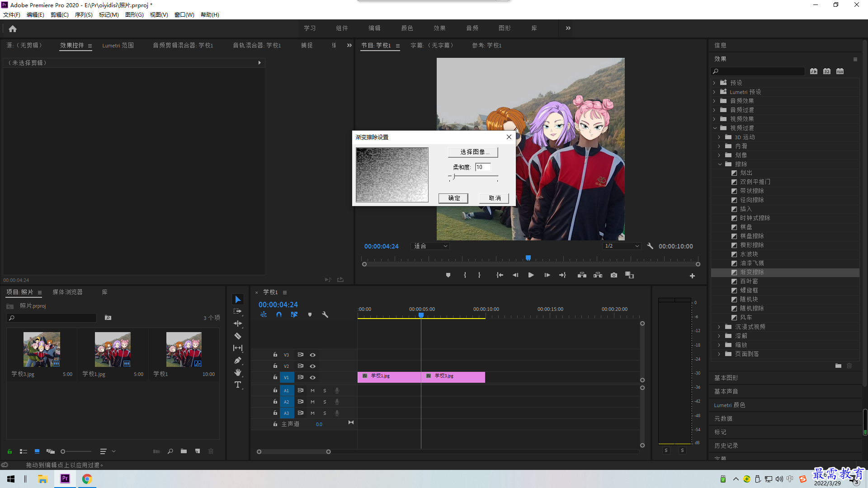Image resolution: width=868 pixels, height=488 pixels.
Task: Click the program monitor playhead marker
Action: click(528, 258)
